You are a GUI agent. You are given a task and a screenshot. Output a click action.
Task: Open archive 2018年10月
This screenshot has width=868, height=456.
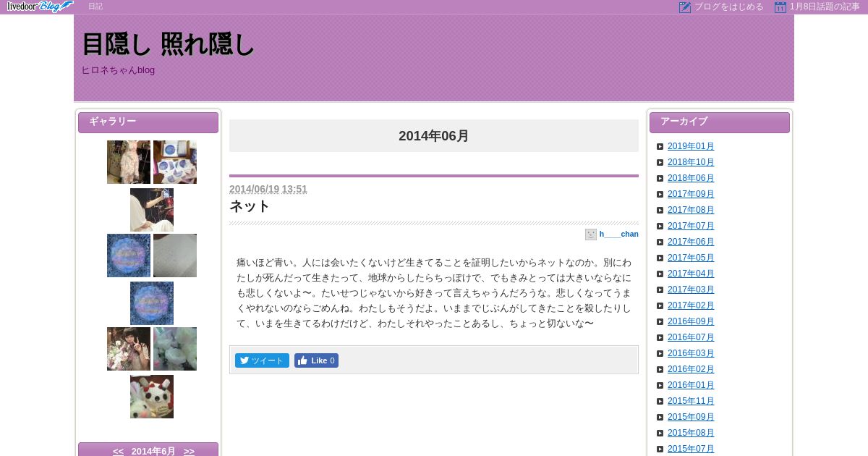click(x=691, y=162)
